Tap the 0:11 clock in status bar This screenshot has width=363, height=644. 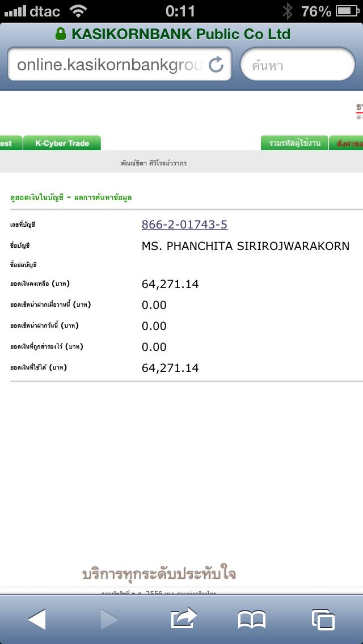click(180, 11)
